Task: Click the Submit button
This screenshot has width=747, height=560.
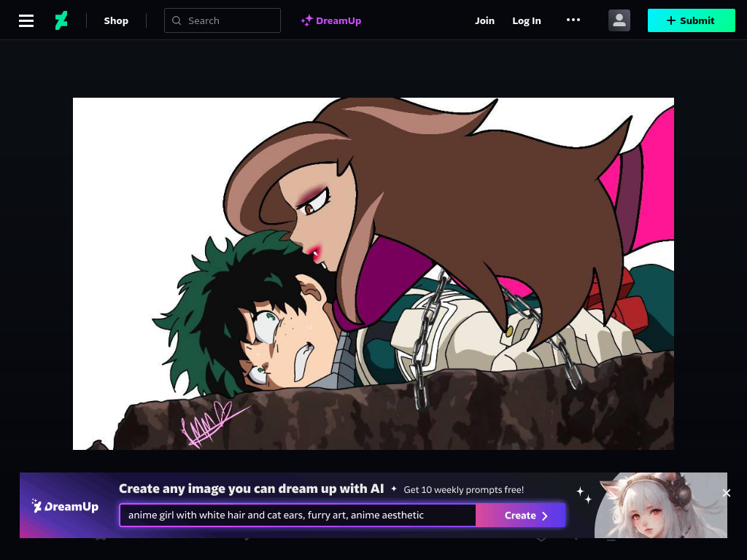Action: point(692,20)
